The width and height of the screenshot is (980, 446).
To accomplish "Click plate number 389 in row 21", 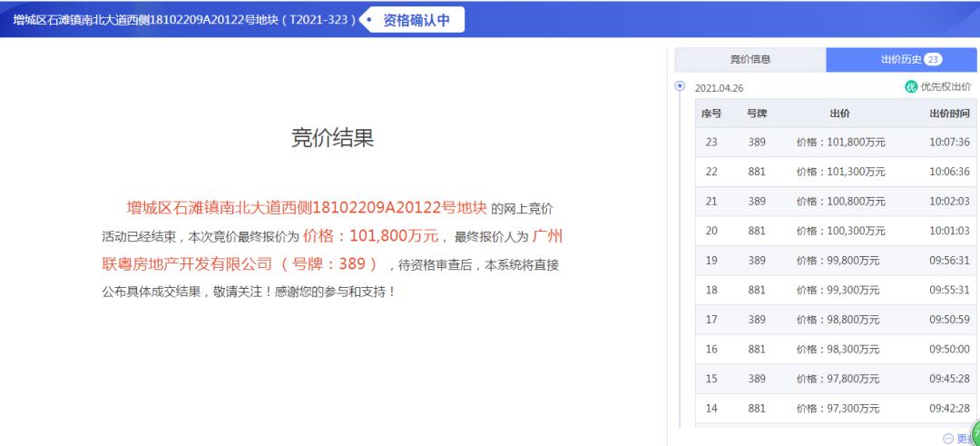I will click(757, 202).
